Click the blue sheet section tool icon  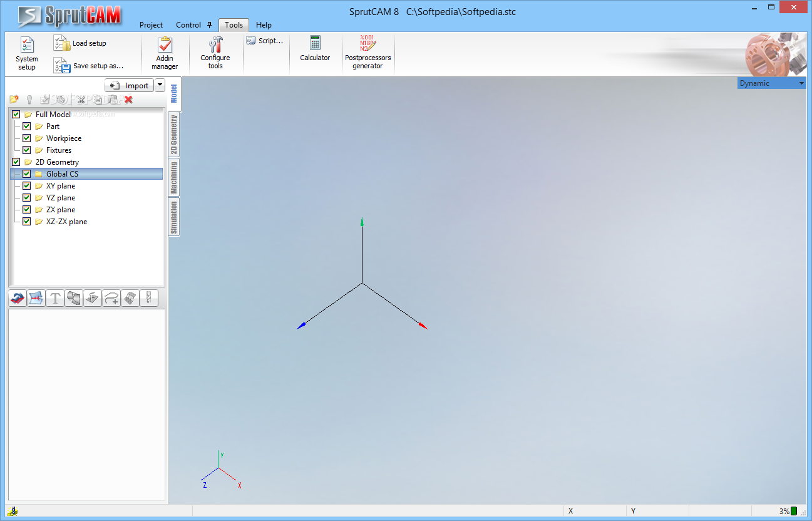tap(36, 299)
